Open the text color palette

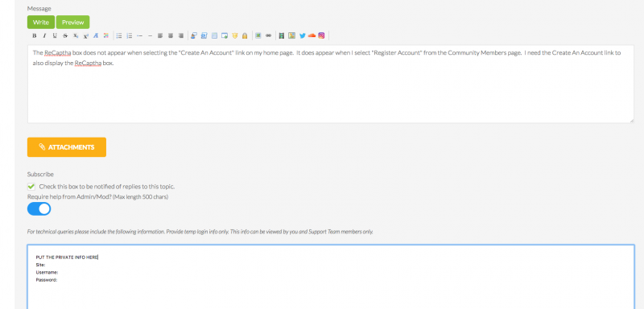tap(106, 35)
